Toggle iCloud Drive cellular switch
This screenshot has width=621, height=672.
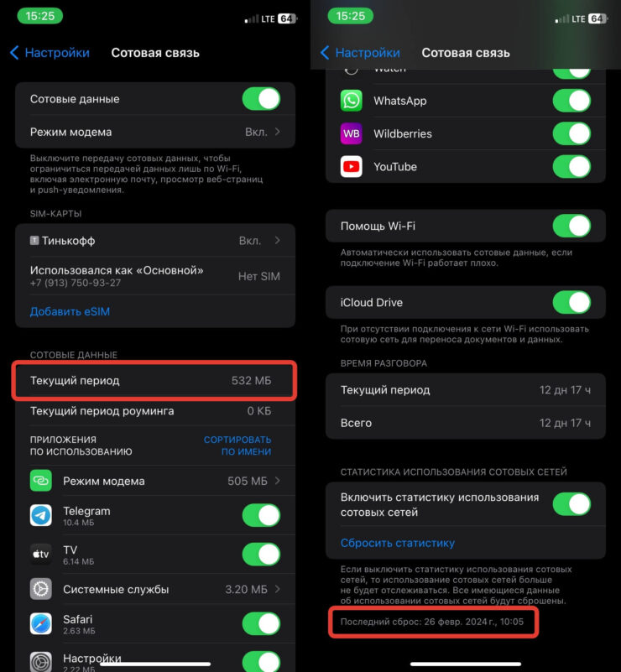tap(571, 302)
